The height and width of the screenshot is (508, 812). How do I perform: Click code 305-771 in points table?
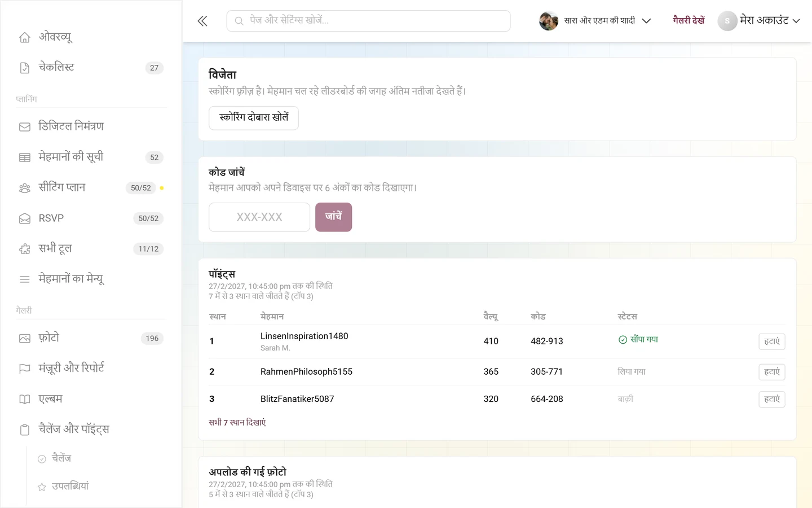(x=547, y=371)
